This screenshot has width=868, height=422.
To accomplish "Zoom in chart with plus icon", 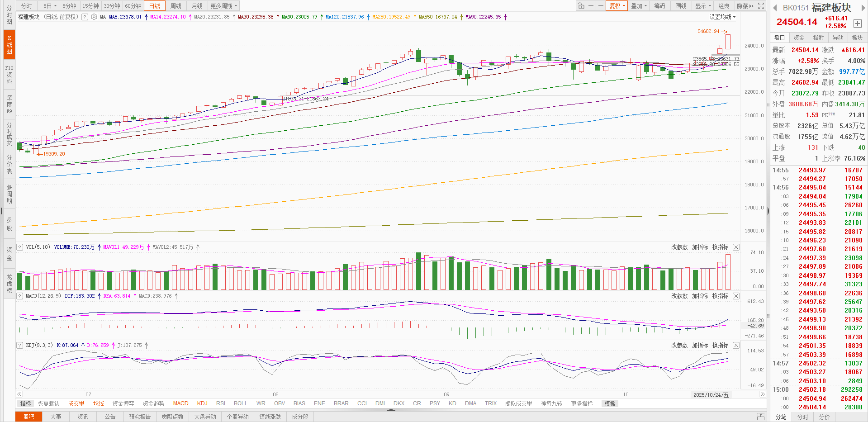I will (591, 6).
